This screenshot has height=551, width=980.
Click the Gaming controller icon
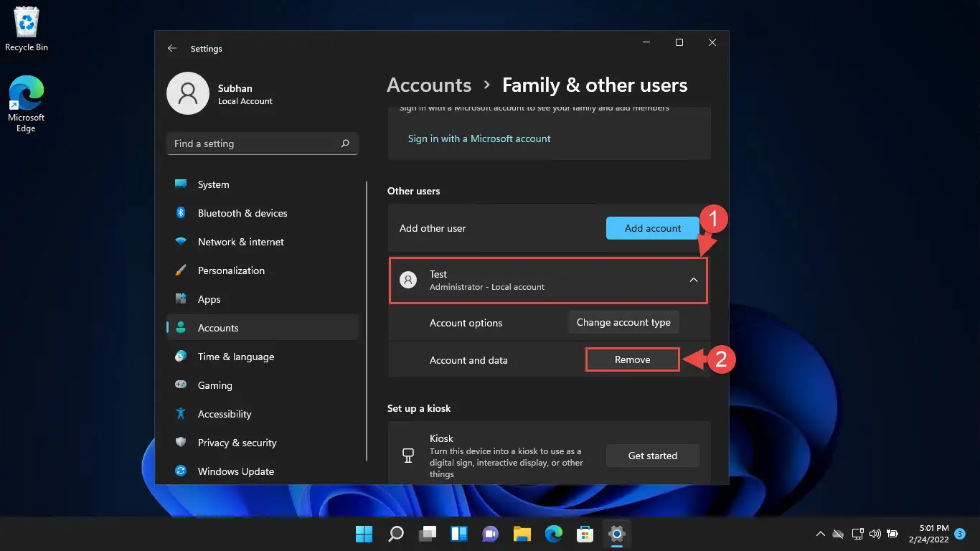pos(181,385)
